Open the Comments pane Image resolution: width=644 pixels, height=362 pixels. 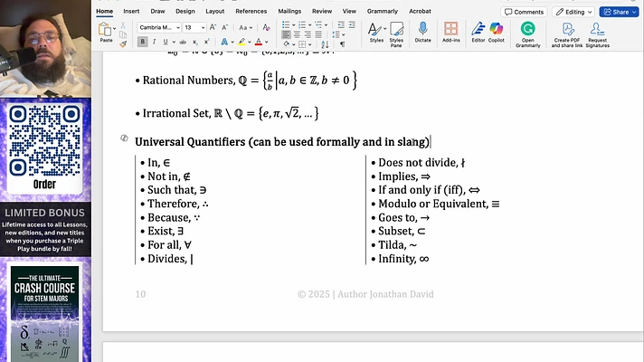(x=524, y=12)
